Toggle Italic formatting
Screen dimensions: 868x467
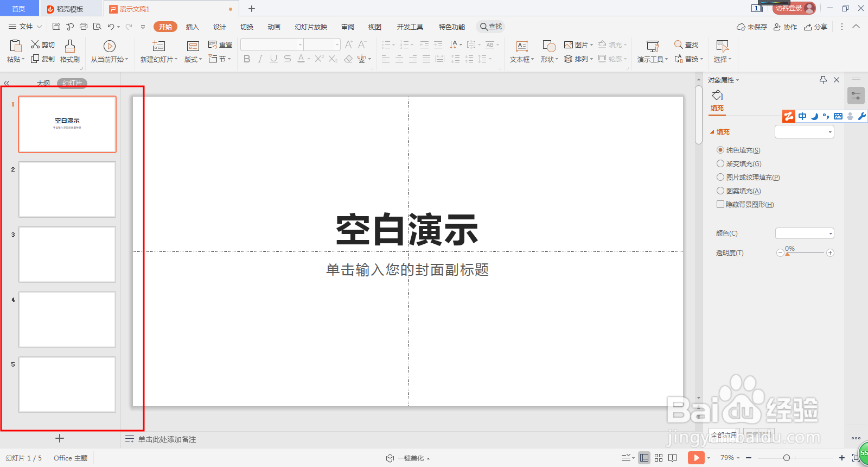click(x=260, y=59)
